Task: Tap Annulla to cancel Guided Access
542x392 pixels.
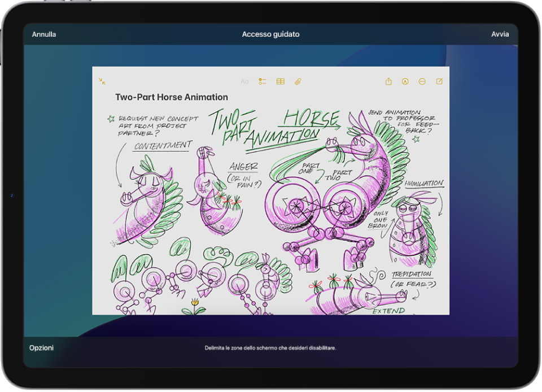Action: point(44,34)
